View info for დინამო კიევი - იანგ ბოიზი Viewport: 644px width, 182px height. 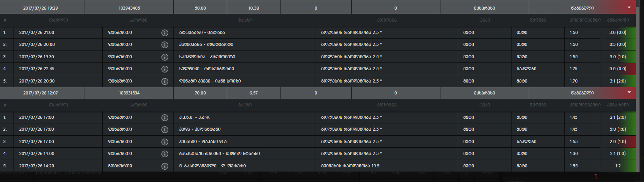tap(165, 81)
